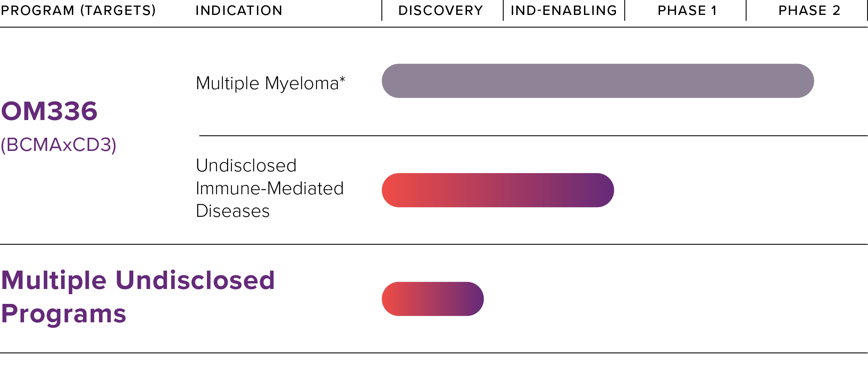The width and height of the screenshot is (868, 366).
Task: Select the PHASE 2 column header
Action: (809, 10)
